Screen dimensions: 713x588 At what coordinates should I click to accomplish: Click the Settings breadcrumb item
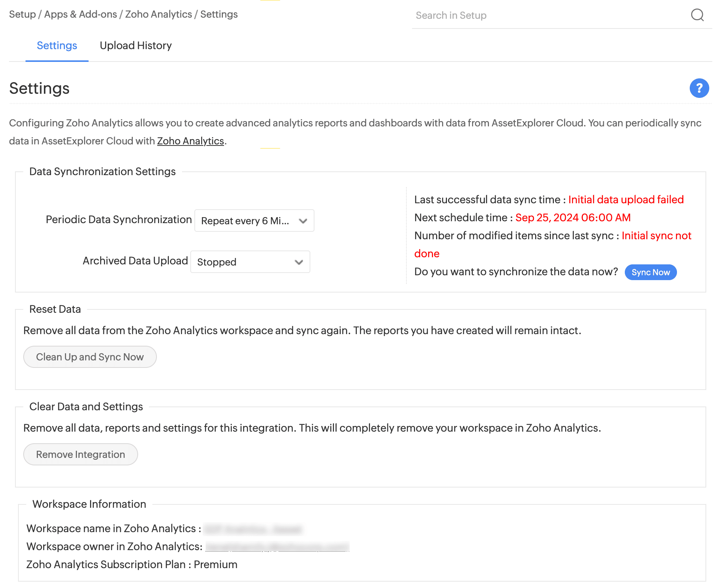tap(219, 14)
